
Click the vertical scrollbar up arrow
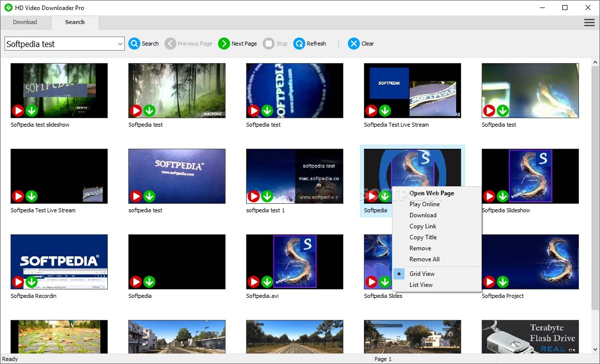[x=595, y=62]
